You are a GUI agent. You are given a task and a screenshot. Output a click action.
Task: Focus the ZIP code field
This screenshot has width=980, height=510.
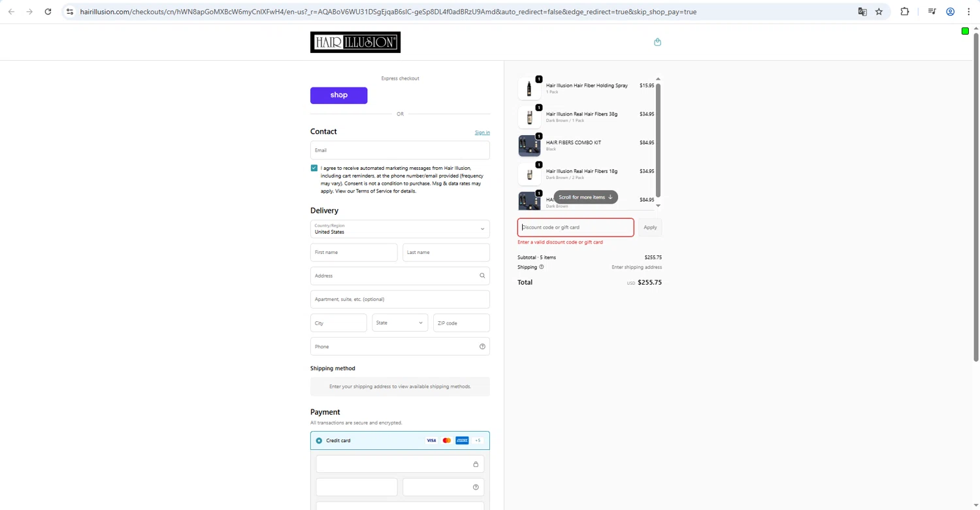[461, 323]
